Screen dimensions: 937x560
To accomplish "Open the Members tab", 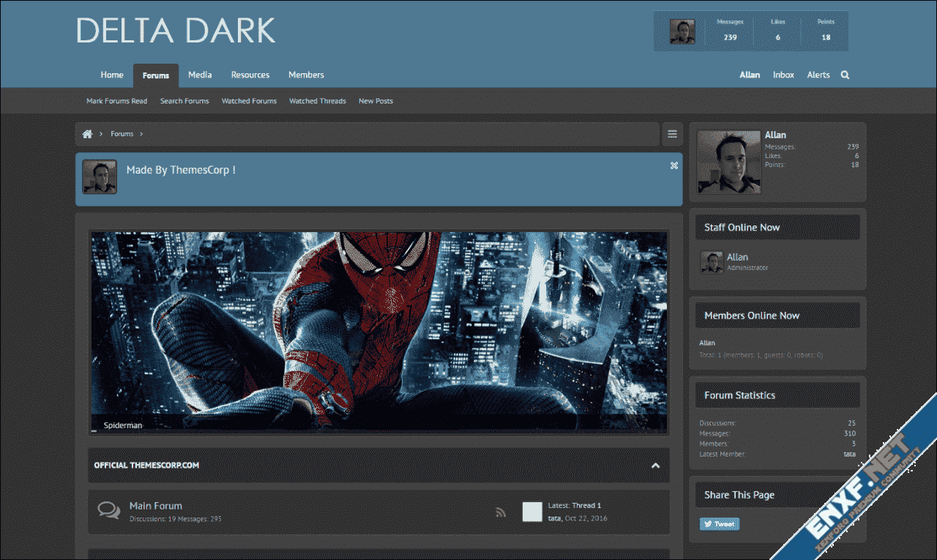I will pyautogui.click(x=306, y=75).
